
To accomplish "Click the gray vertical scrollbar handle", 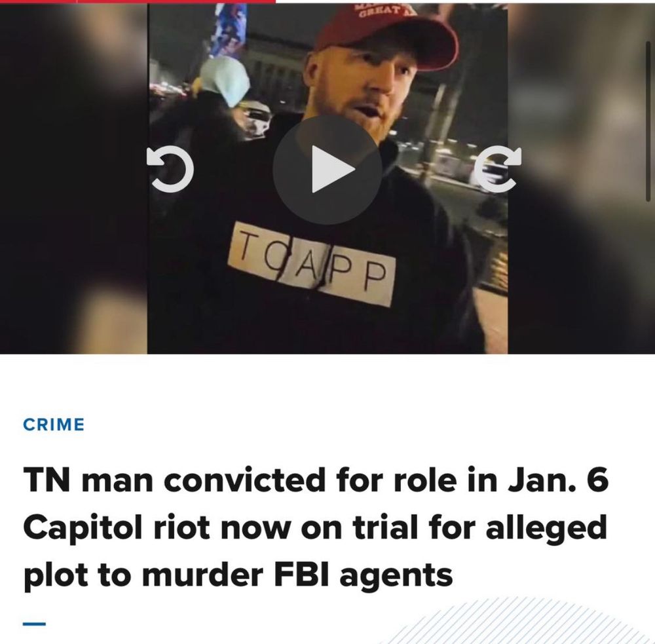I will point(648,116).
